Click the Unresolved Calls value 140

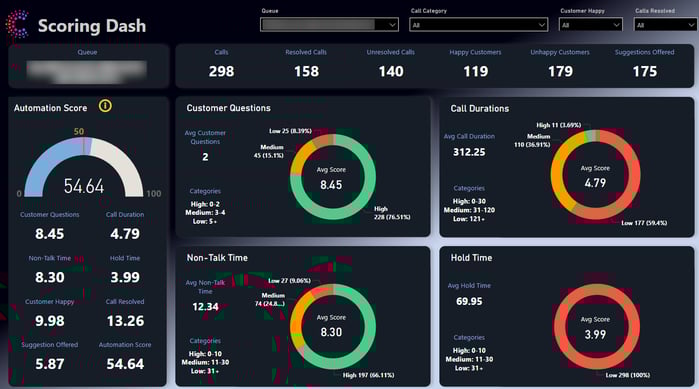(391, 71)
